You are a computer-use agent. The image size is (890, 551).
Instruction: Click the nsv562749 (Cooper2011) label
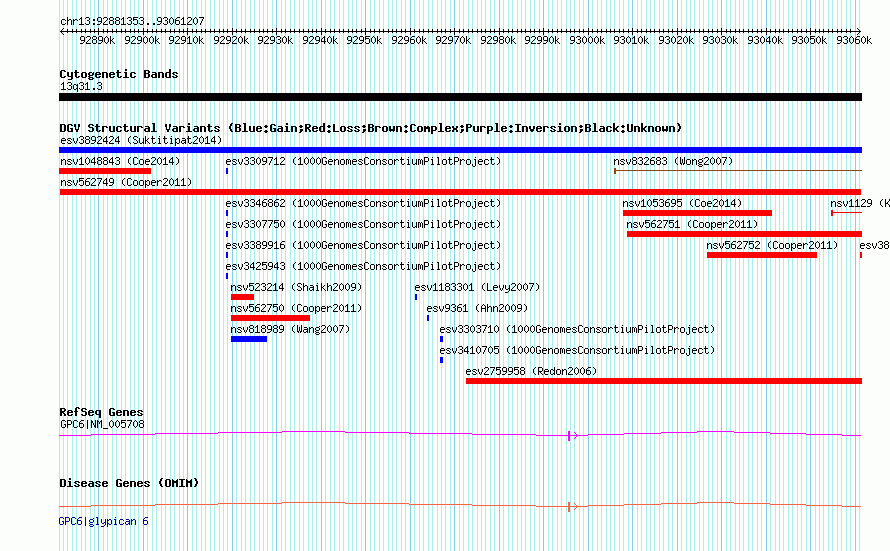point(126,182)
